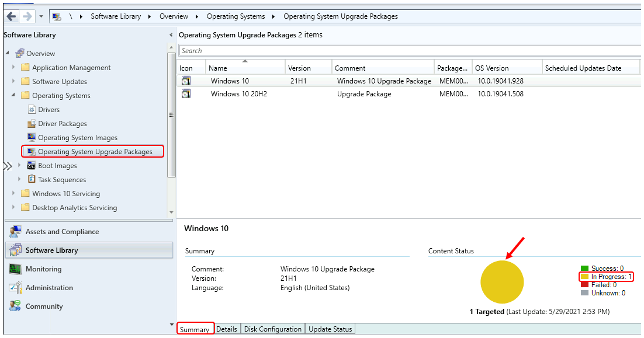644x338 pixels.
Task: Click Software Library in breadcrumb path
Action: tap(116, 16)
